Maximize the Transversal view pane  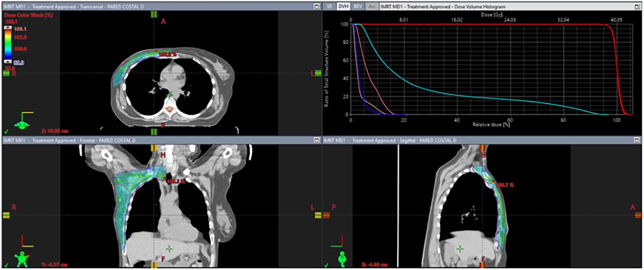[316, 6]
